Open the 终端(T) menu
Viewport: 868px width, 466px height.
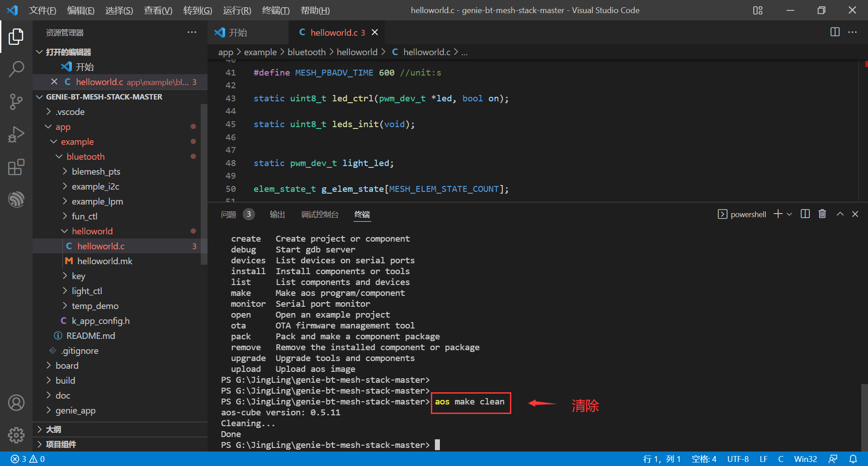[276, 10]
